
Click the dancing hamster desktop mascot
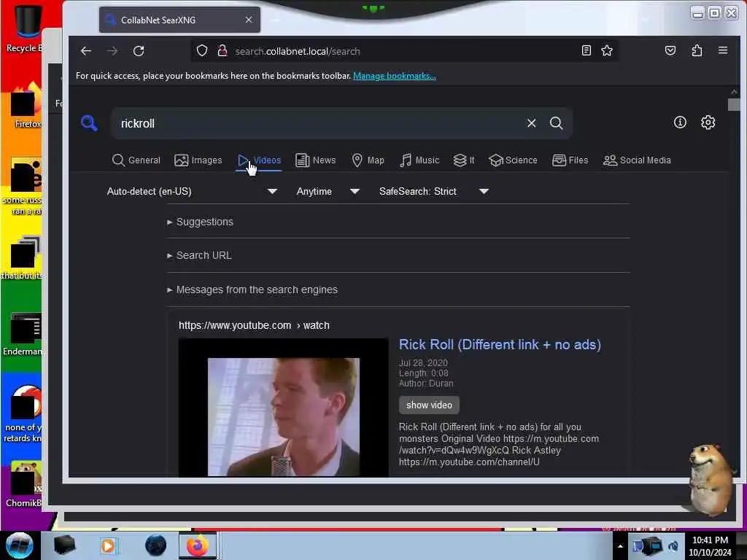pyautogui.click(x=710, y=478)
